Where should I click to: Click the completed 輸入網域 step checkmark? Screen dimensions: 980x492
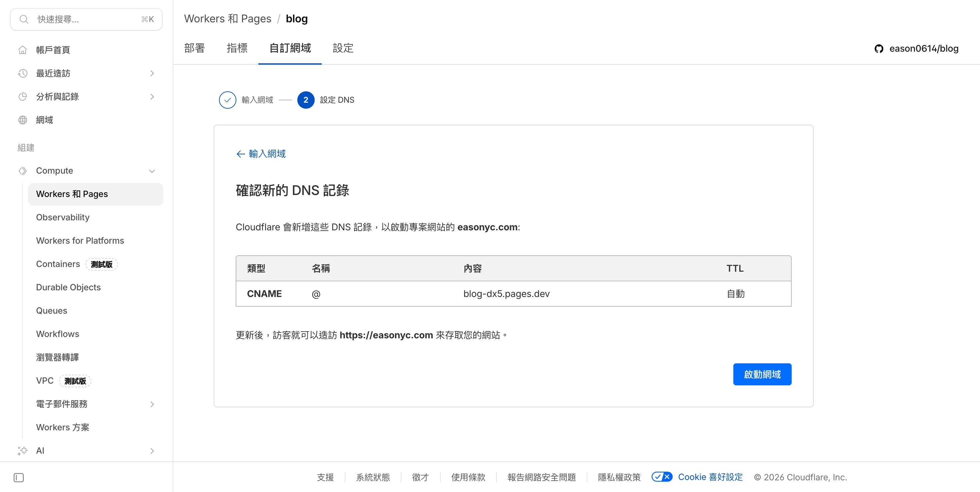[227, 100]
